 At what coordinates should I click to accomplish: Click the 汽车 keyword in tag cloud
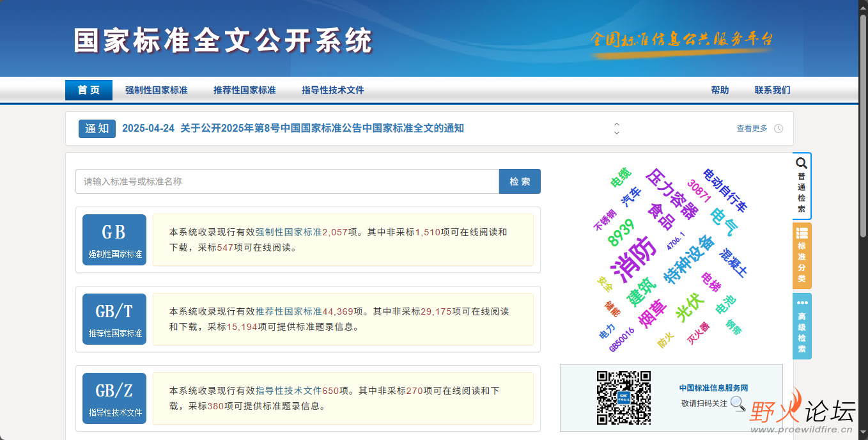point(631,196)
